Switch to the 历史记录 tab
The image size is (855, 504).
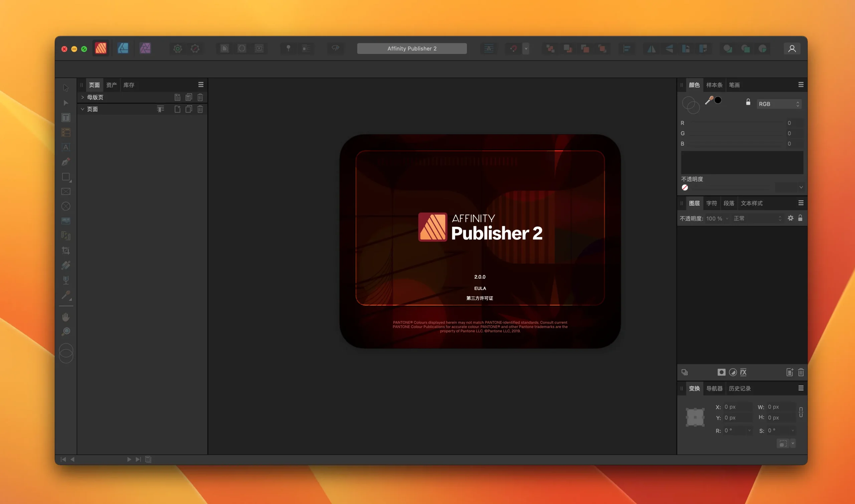coord(739,388)
